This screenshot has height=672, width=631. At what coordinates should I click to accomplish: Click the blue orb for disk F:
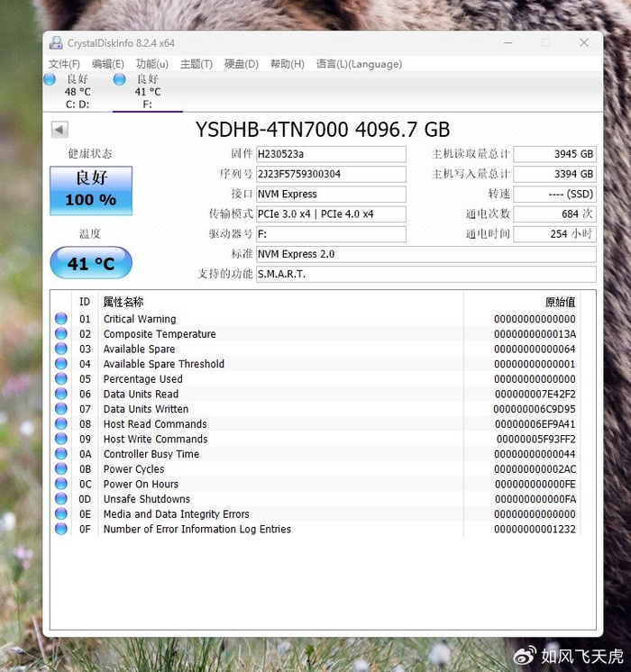click(119, 80)
